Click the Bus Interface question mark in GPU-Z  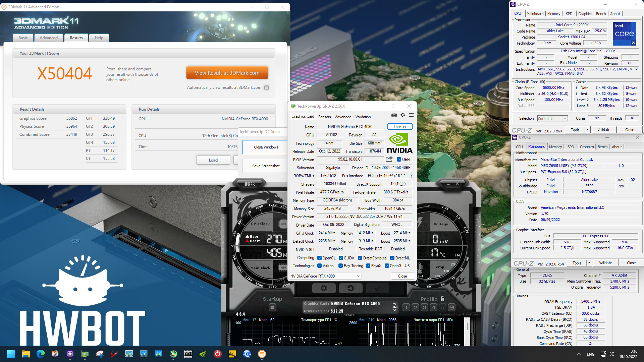click(411, 176)
